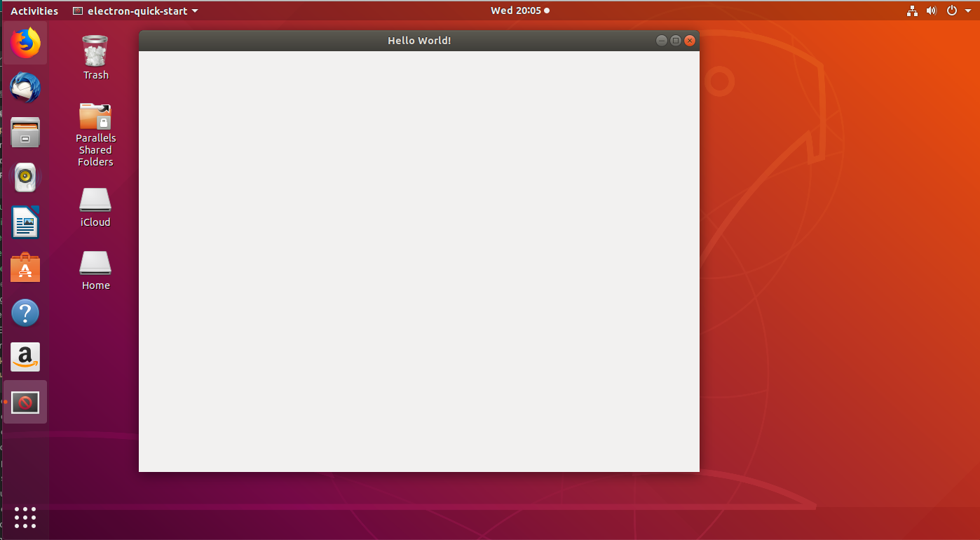
Task: Launch Ubuntu Software store
Action: pyautogui.click(x=25, y=267)
